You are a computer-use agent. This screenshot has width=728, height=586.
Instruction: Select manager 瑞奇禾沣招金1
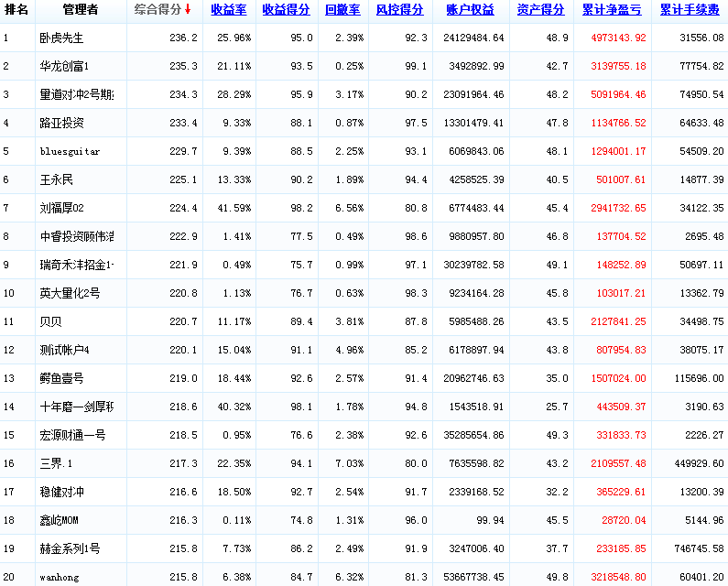77,265
